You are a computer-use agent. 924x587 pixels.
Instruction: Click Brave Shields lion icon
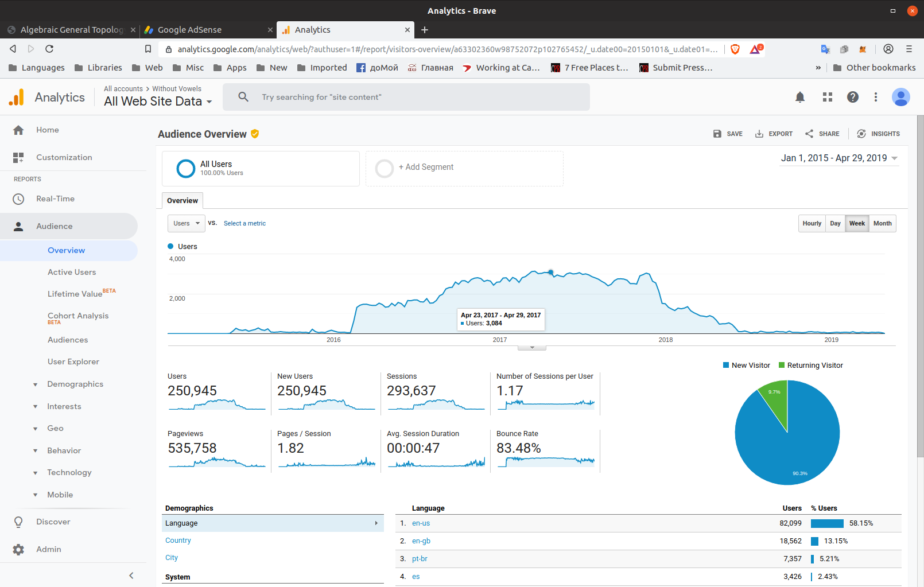click(x=735, y=49)
